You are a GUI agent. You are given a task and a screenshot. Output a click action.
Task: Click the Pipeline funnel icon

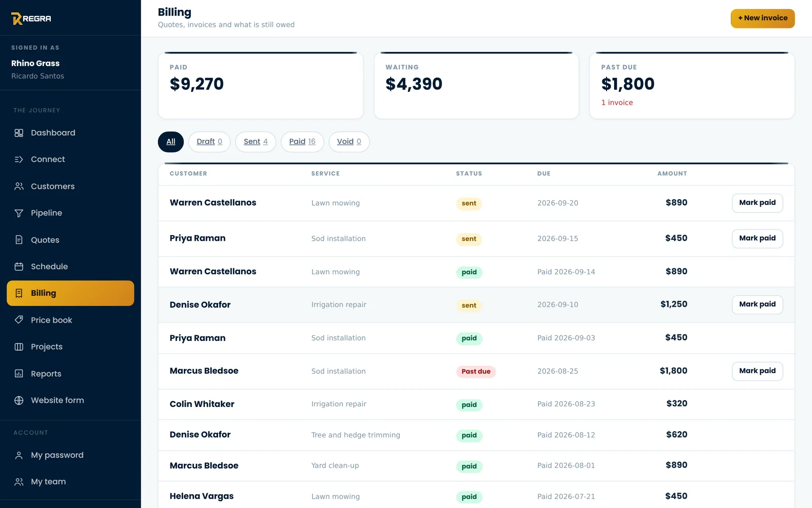tap(19, 213)
